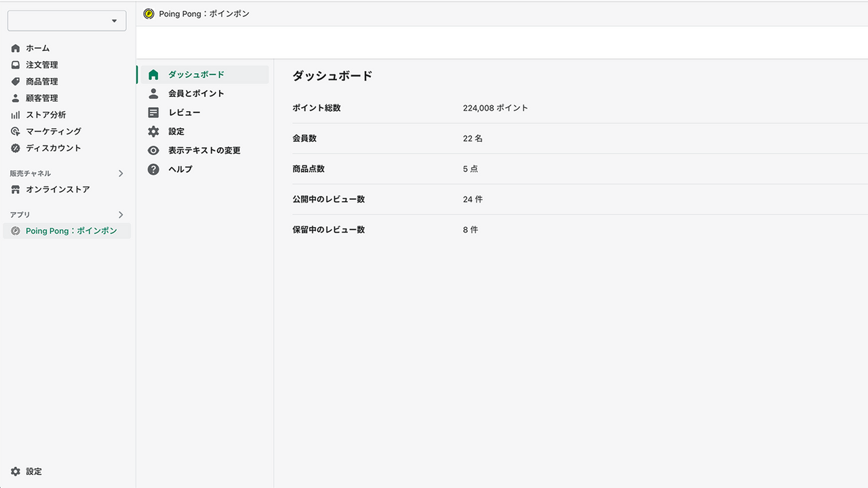Expand the 販売チャネル sales channels chevron
Viewport: 868px width, 488px height.
(121, 174)
